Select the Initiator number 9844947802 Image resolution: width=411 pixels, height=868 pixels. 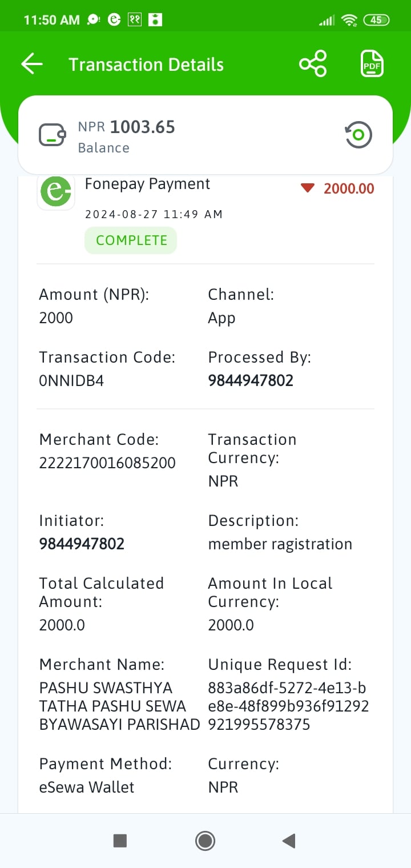pyautogui.click(x=82, y=544)
